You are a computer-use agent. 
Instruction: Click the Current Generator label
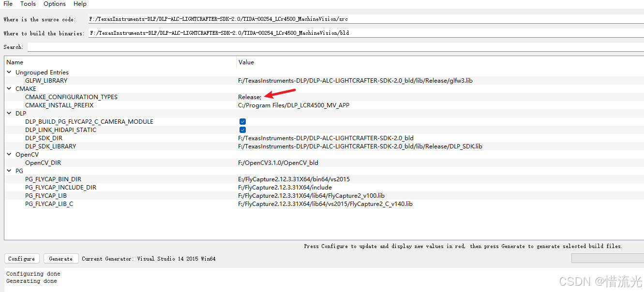[149, 259]
